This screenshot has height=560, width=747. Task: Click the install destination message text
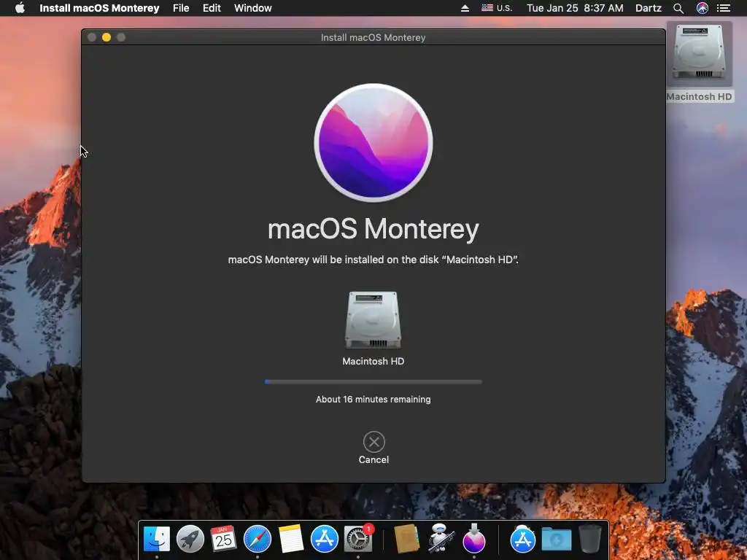point(373,260)
